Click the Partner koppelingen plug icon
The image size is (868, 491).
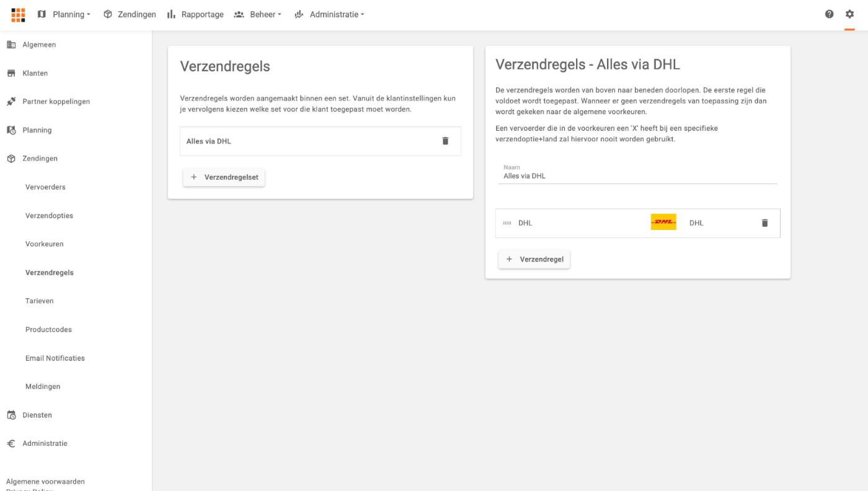[x=11, y=102]
